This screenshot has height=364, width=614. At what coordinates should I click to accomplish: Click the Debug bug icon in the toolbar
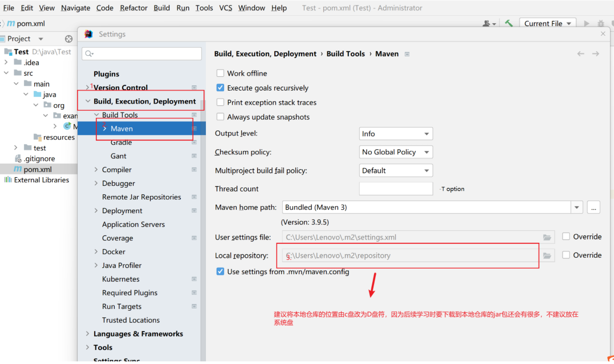tap(601, 24)
